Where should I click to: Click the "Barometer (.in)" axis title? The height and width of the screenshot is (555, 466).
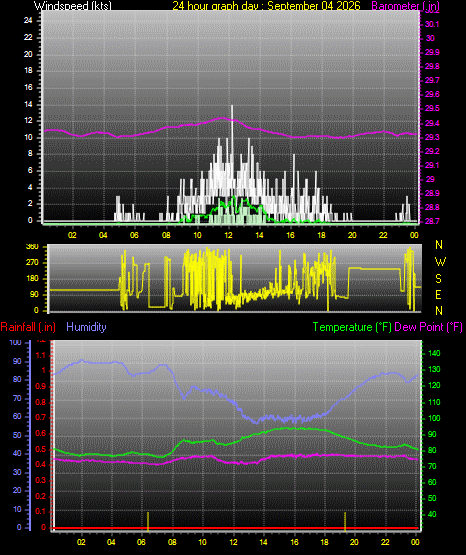405,5
